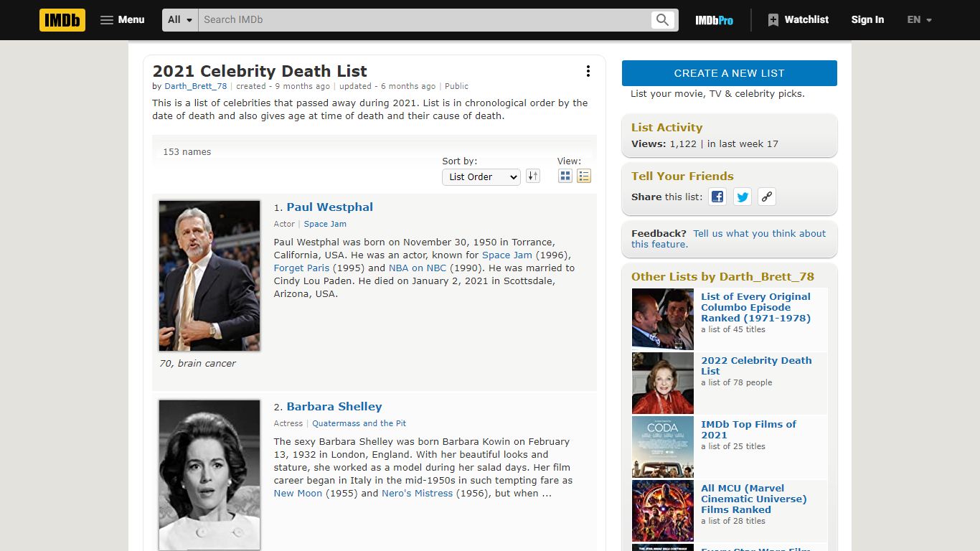Open the Watchlist
This screenshot has width=980, height=551.
tap(798, 20)
